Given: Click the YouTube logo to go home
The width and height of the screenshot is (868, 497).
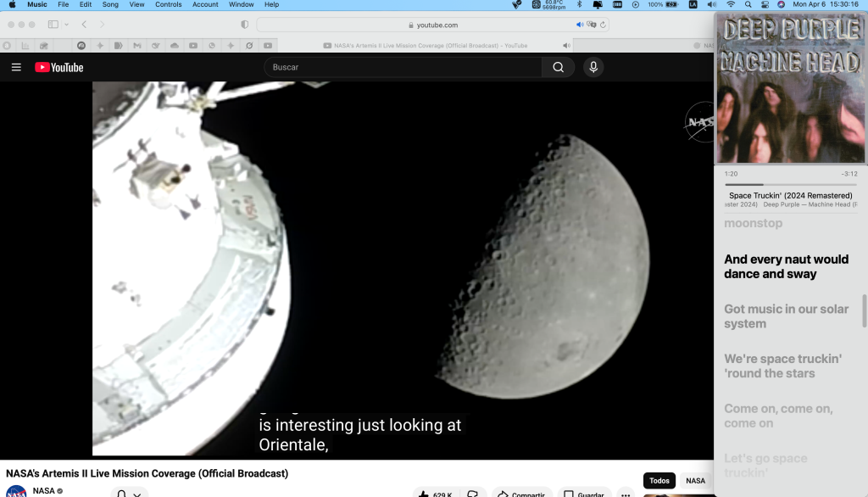Looking at the screenshot, I should click(x=59, y=67).
